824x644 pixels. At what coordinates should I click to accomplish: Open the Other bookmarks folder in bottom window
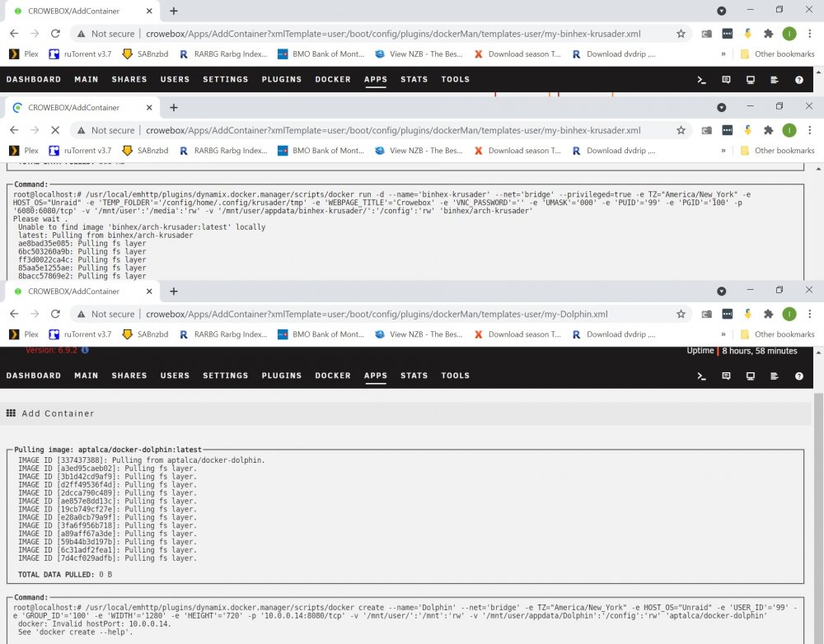point(777,334)
